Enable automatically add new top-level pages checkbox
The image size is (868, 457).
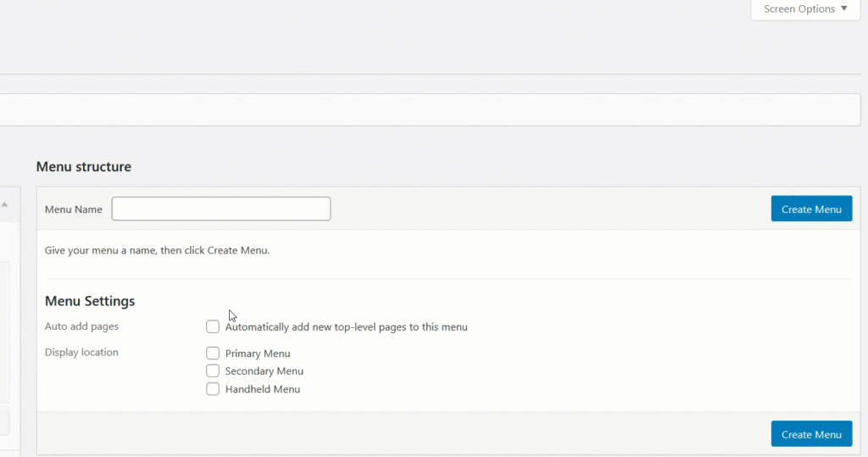tap(213, 326)
